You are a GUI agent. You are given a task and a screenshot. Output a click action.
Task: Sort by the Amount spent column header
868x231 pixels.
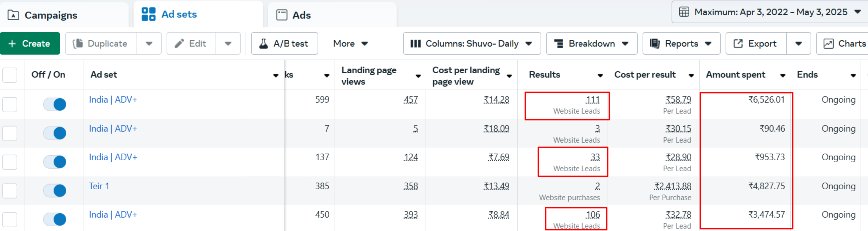pos(735,75)
